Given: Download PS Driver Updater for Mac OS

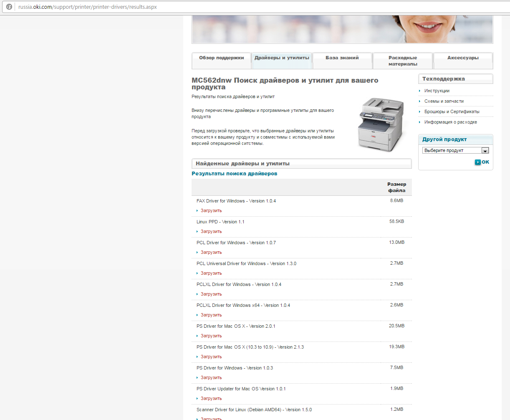Looking at the screenshot, I should point(211,398).
